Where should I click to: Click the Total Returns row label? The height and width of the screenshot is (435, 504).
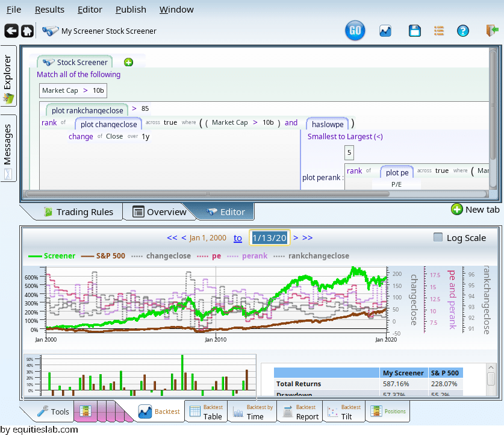point(299,384)
